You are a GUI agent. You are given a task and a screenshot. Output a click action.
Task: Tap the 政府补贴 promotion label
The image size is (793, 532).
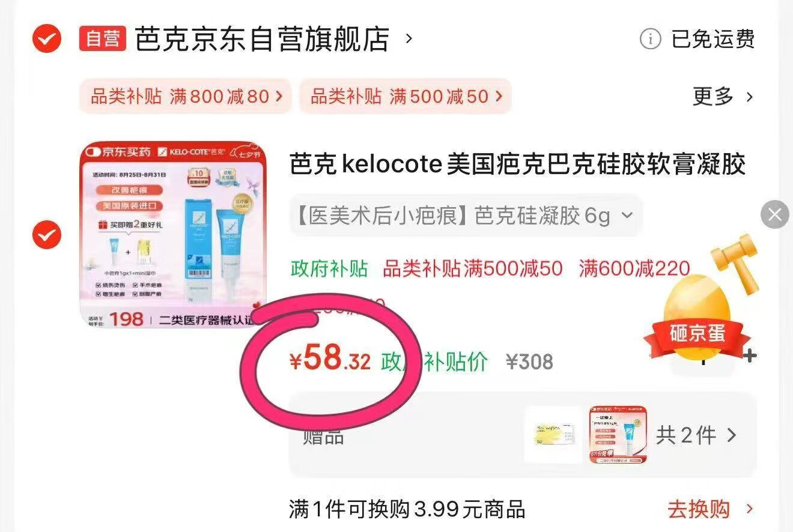(329, 268)
